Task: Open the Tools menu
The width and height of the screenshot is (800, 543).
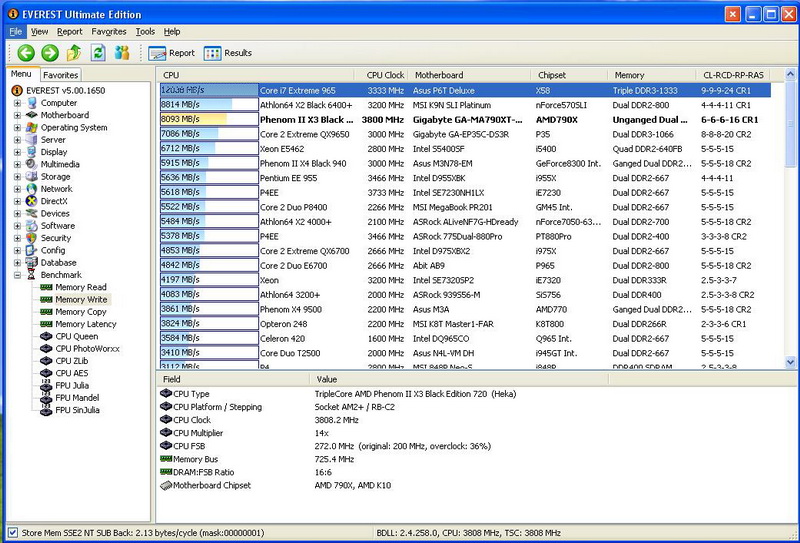Action: (145, 32)
